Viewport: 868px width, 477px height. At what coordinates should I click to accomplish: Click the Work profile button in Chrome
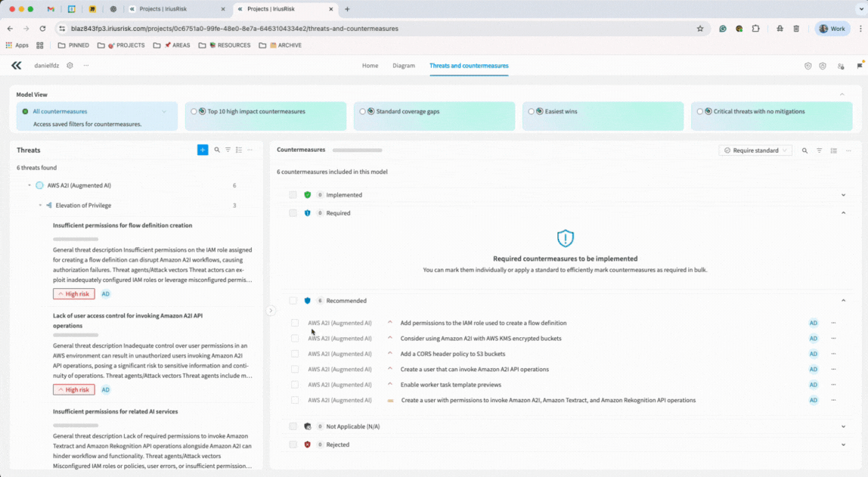[832, 29]
